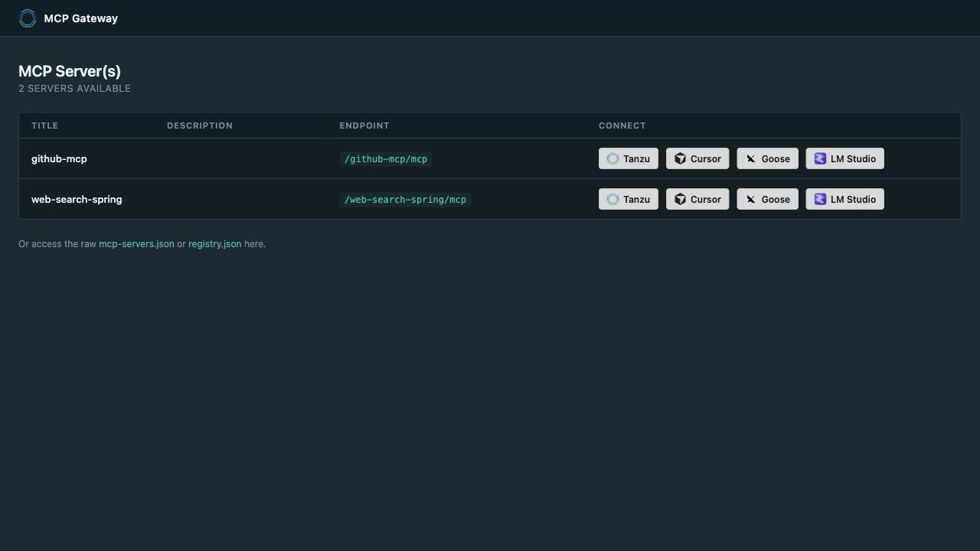
Task: Click the ENDPOINT column header
Action: click(x=364, y=126)
